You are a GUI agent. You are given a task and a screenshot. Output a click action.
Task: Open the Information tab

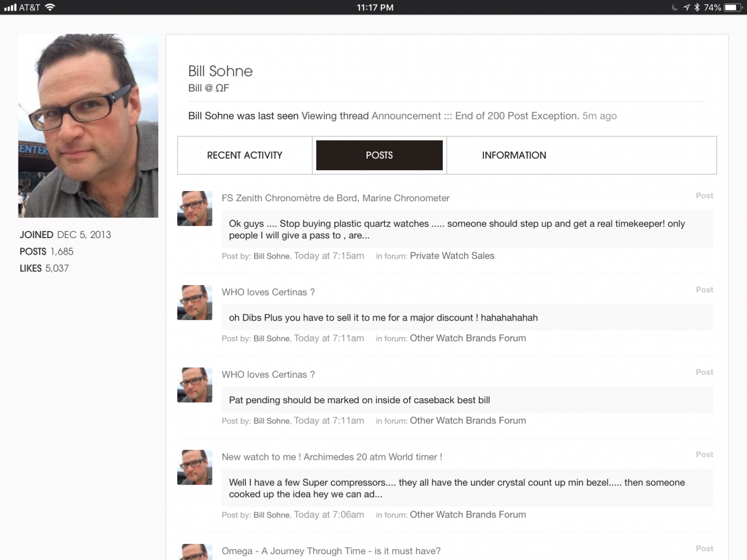pyautogui.click(x=514, y=155)
